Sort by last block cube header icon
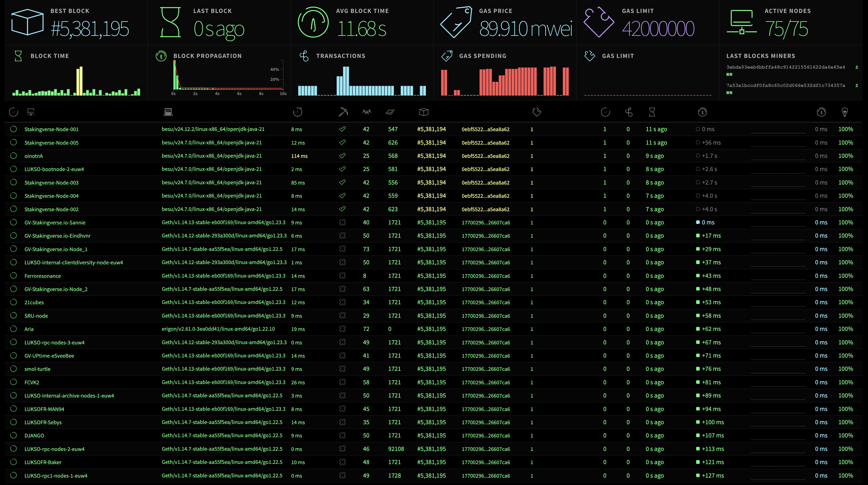The image size is (868, 485). click(424, 112)
